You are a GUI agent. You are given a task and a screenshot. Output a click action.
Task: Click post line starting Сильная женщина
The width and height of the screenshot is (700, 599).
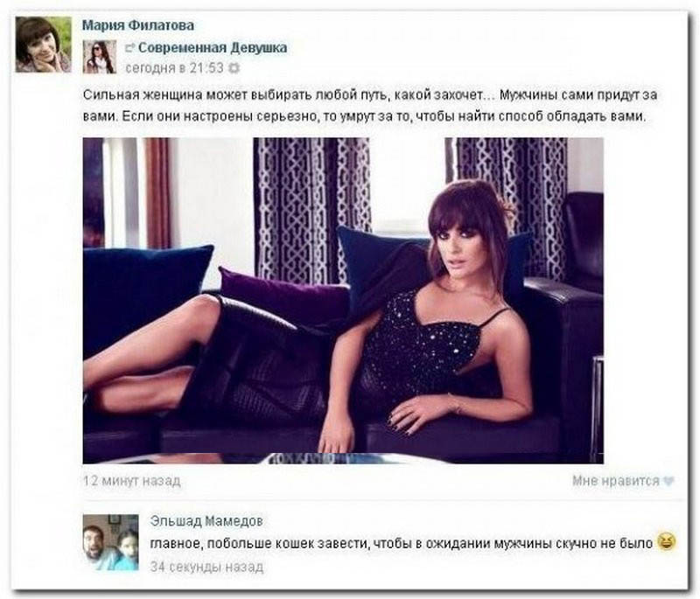(370, 95)
